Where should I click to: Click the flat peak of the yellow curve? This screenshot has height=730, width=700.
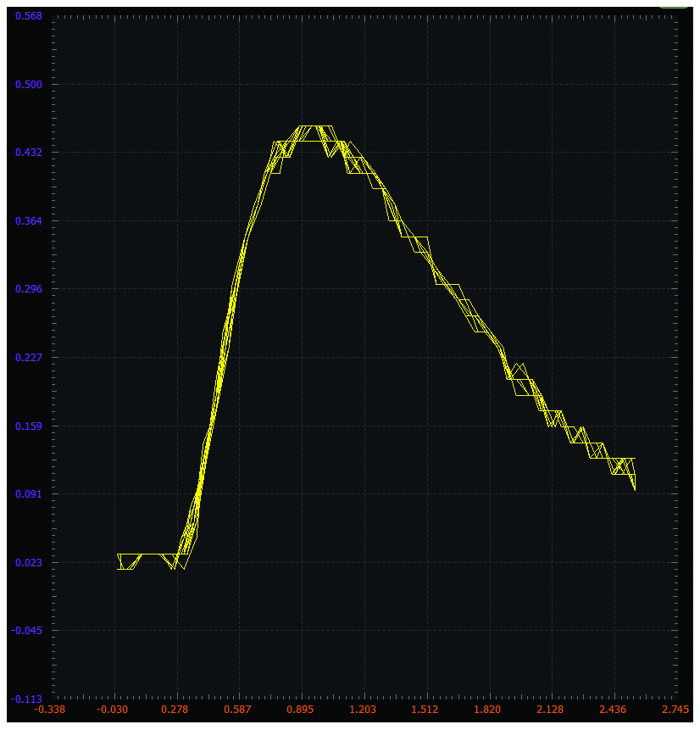point(316,126)
